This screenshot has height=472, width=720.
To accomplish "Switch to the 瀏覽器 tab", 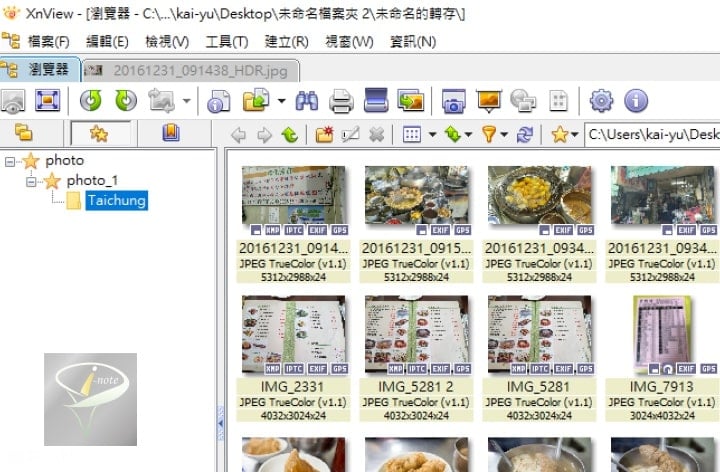I will tap(40, 70).
